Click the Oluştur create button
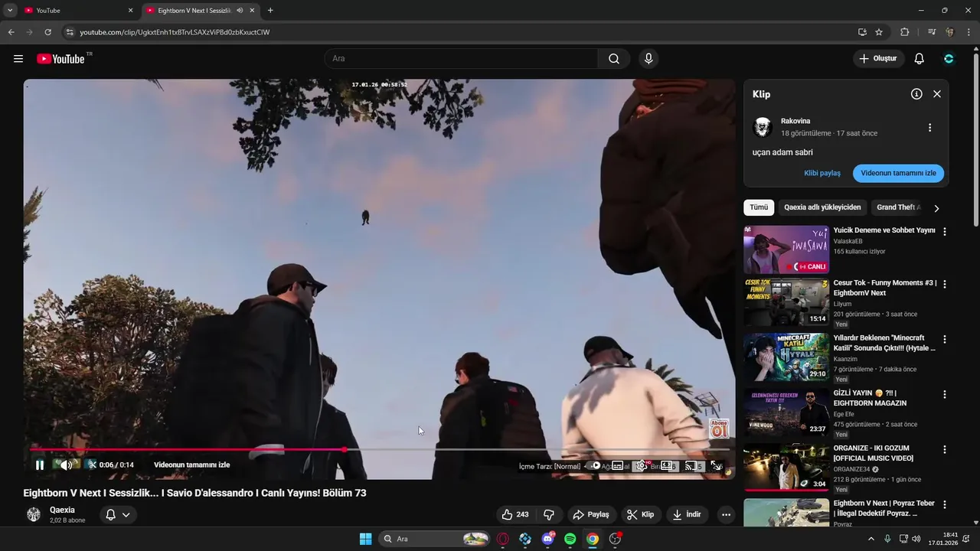Screen dimensions: 980x551 878,59
